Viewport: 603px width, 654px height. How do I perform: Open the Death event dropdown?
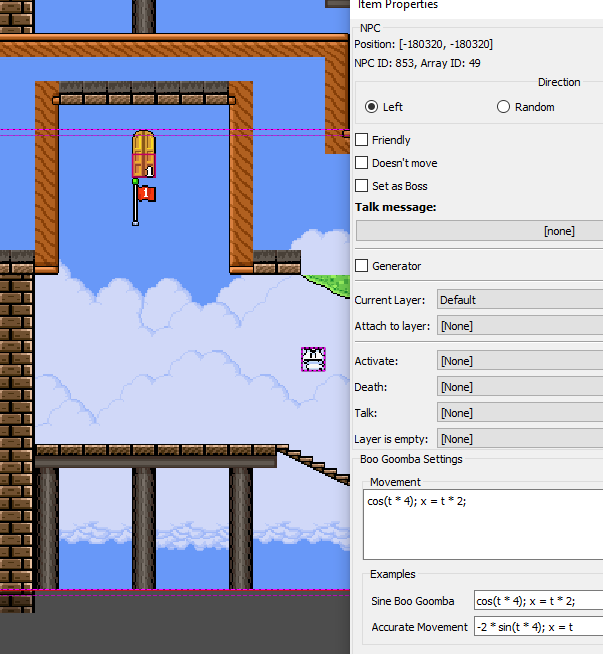click(520, 387)
